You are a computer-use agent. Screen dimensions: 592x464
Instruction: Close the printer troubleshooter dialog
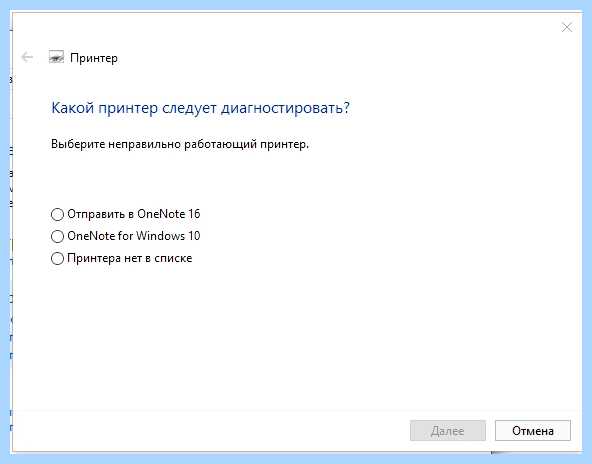tap(566, 28)
